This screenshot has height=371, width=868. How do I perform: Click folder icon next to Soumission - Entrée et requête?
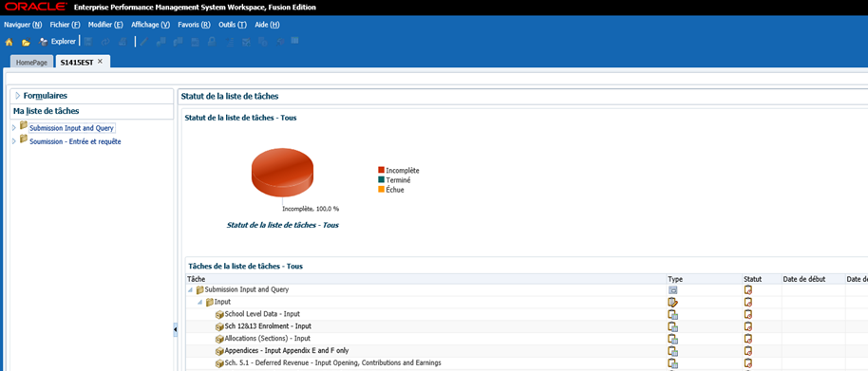(24, 139)
